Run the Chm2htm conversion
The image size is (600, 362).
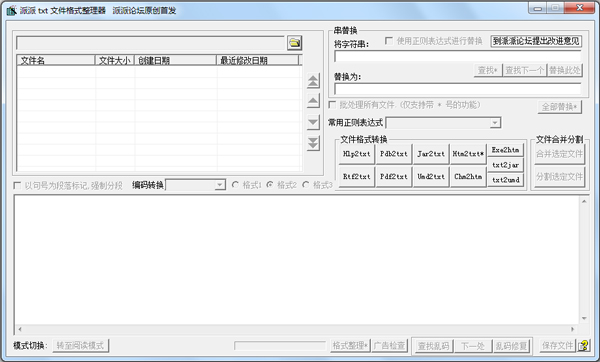point(468,176)
